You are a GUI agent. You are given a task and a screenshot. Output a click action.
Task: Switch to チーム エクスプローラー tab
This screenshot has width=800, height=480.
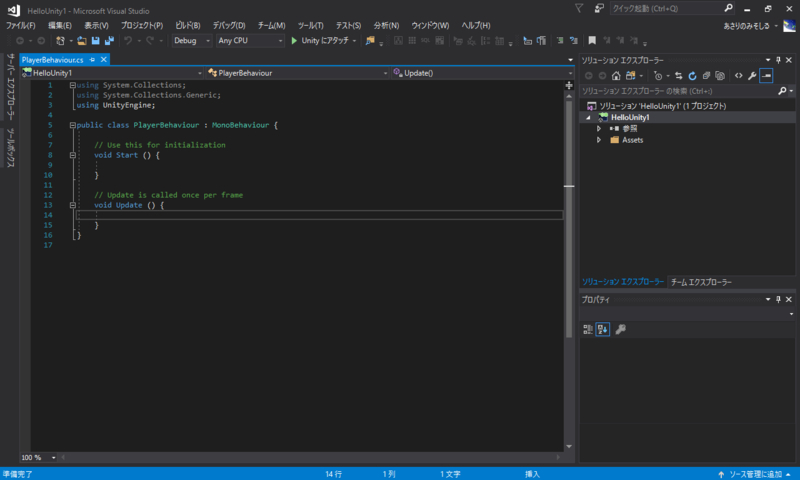(x=701, y=282)
